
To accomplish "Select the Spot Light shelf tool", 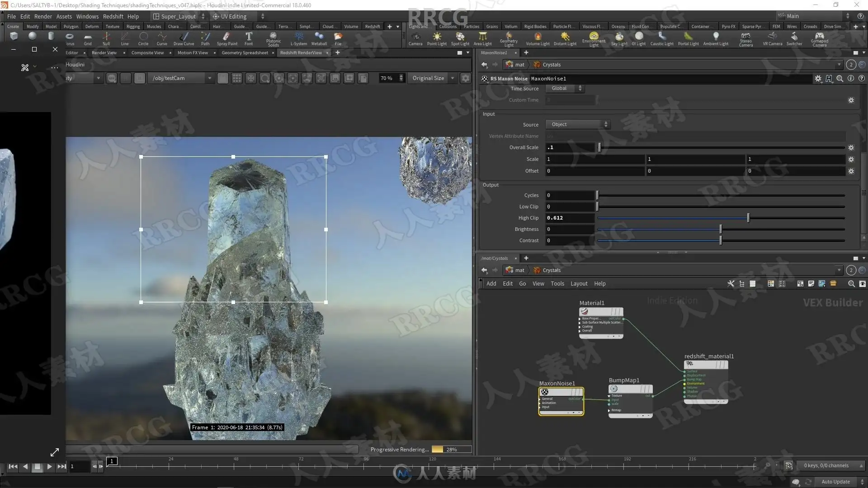I will [460, 38].
